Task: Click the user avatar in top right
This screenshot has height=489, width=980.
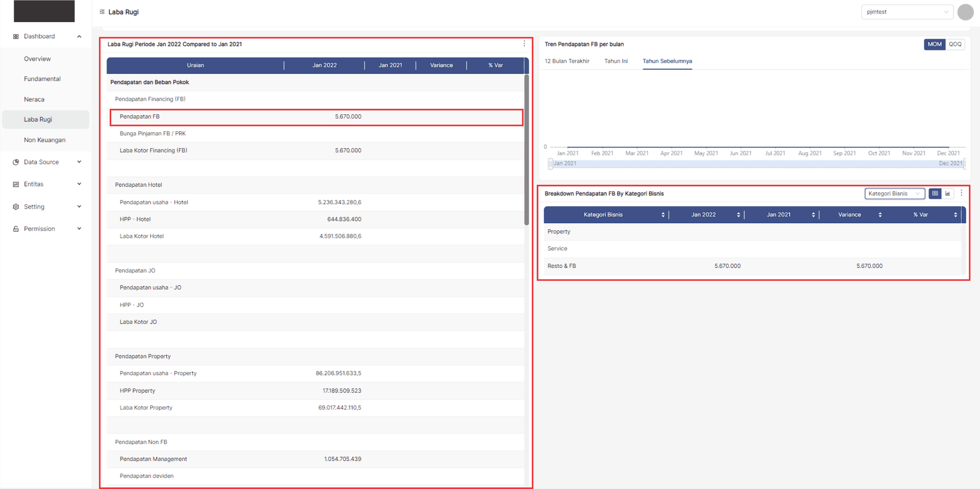Action: 965,12
